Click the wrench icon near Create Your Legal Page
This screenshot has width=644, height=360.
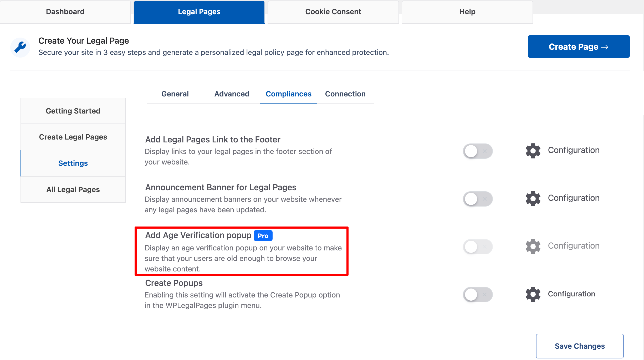20,47
